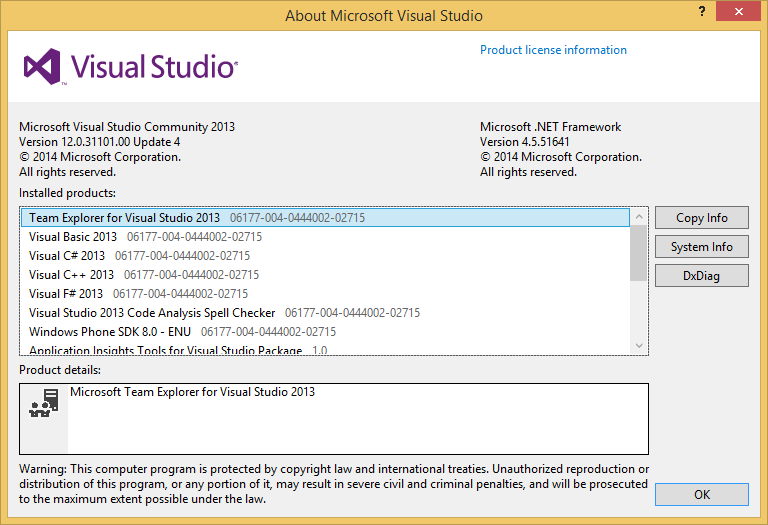Screen dimensions: 768x525
Task: Select Application Insights Tools for Visual Studio Package
Action: coord(165,350)
